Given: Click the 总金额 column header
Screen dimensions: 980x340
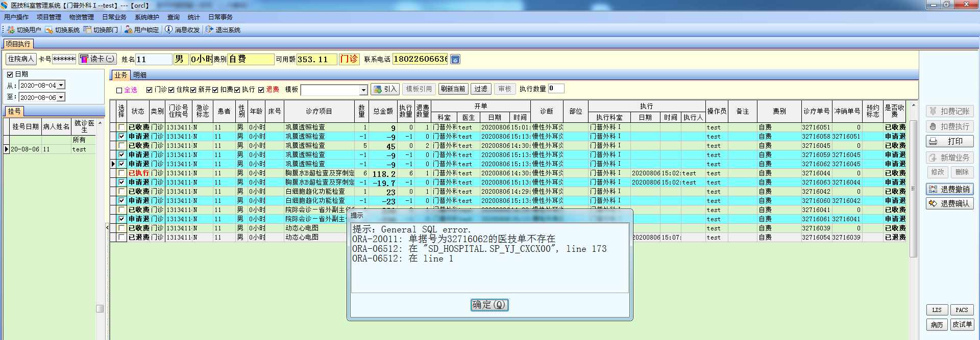Looking at the screenshot, I should click(x=383, y=111).
